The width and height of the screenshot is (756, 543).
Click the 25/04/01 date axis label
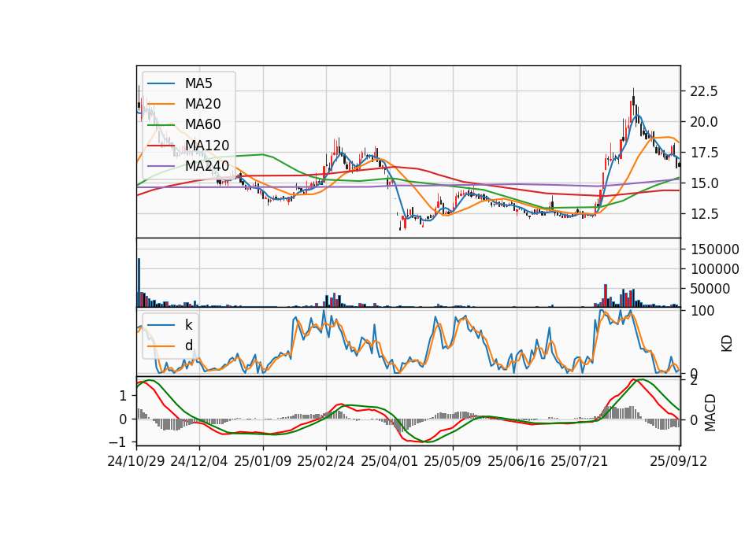(390, 461)
